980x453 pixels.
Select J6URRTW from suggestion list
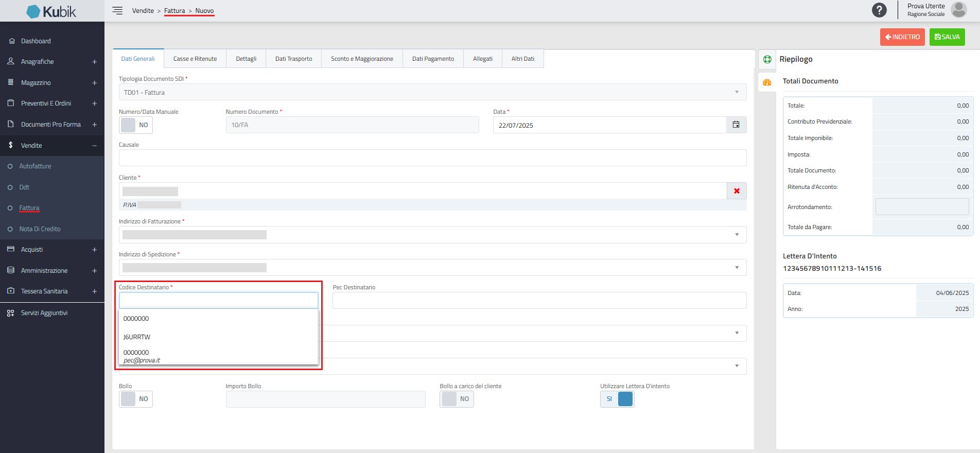coord(219,337)
